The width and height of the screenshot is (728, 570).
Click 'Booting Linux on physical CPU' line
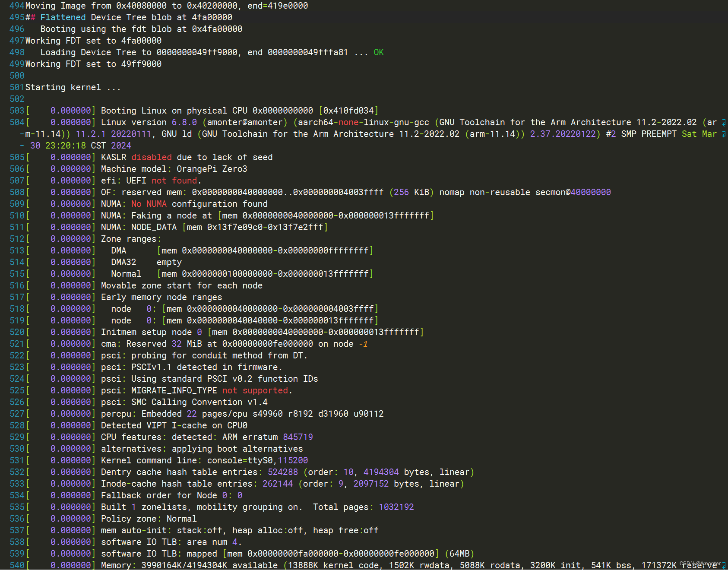[240, 111]
